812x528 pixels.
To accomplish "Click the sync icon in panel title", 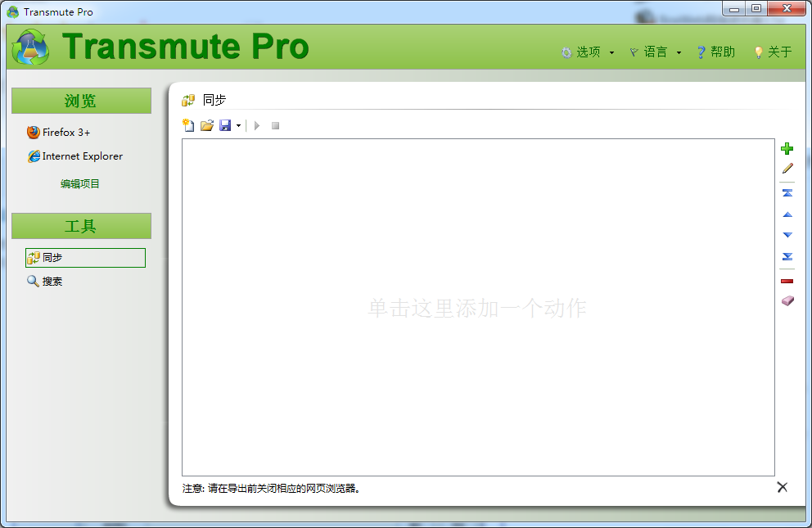I will coord(188,100).
